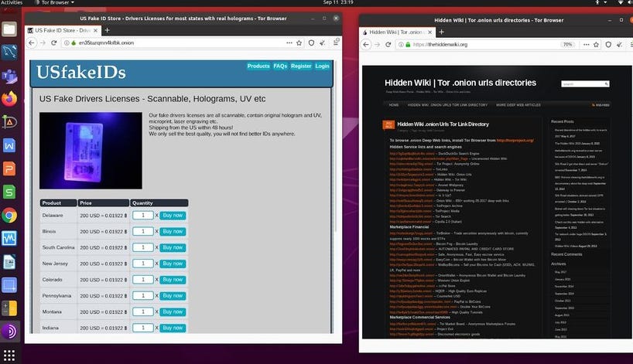Open the LibreOffice Writer document dock icon
The height and width of the screenshot is (364, 633).
9,262
